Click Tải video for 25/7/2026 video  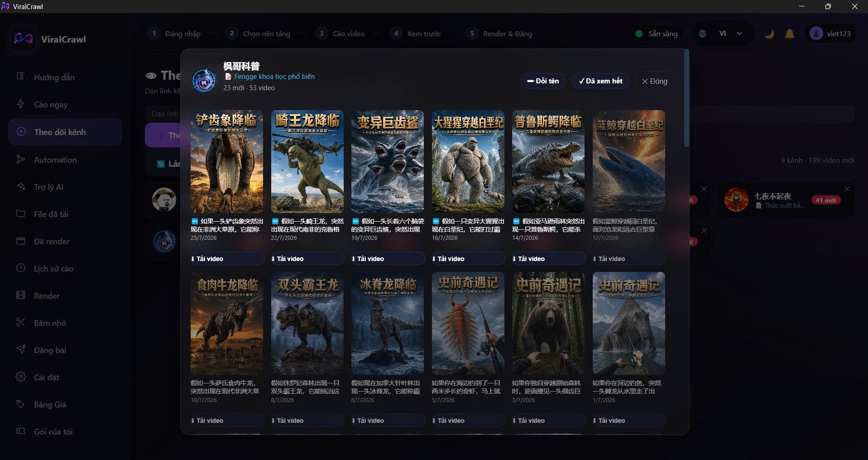pyautogui.click(x=227, y=258)
